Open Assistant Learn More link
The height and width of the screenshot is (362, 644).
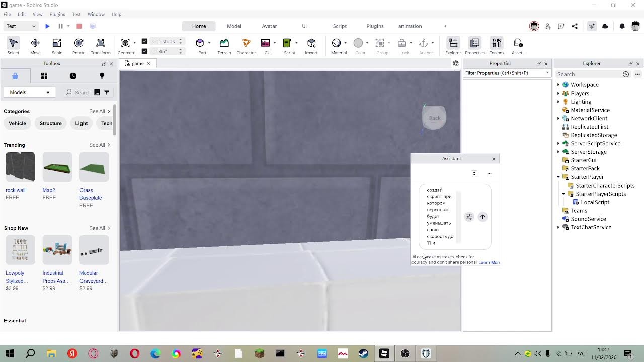(489, 262)
